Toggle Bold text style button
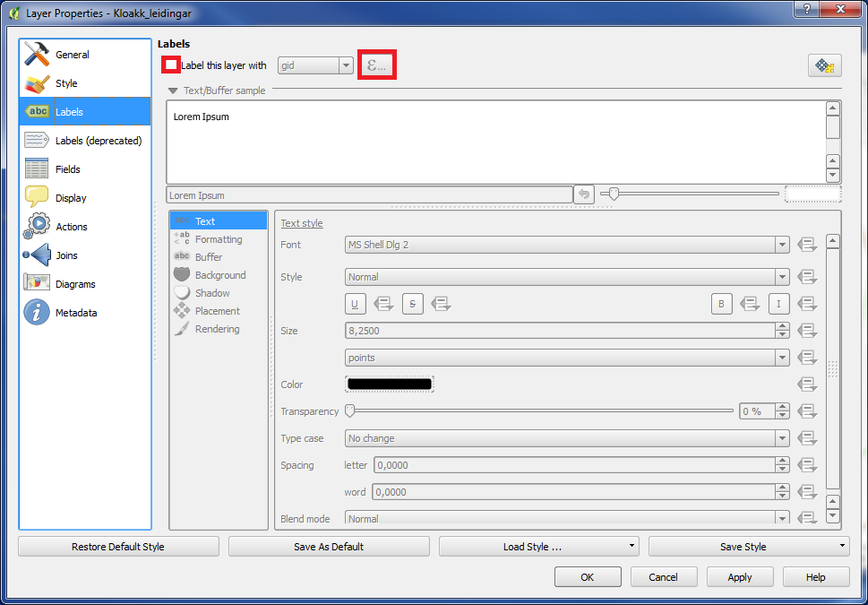Image resolution: width=868 pixels, height=605 pixels. (x=722, y=304)
